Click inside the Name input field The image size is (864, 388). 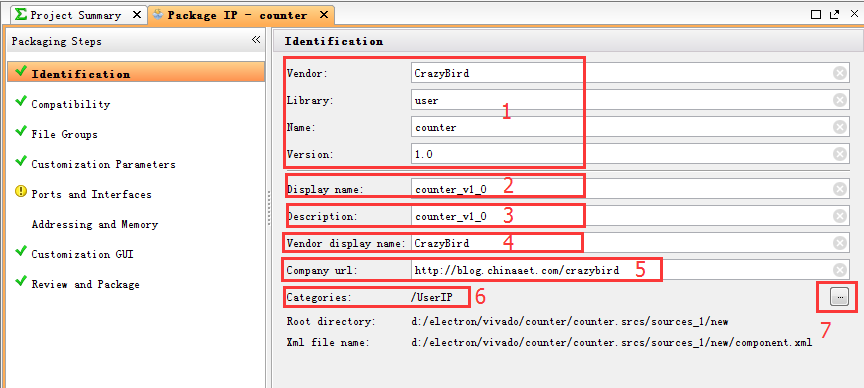coord(630,127)
